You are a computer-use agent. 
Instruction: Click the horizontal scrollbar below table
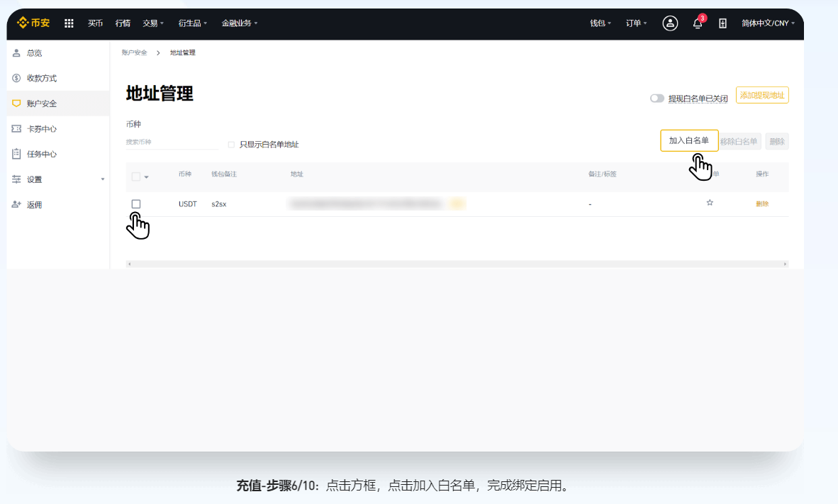point(457,264)
